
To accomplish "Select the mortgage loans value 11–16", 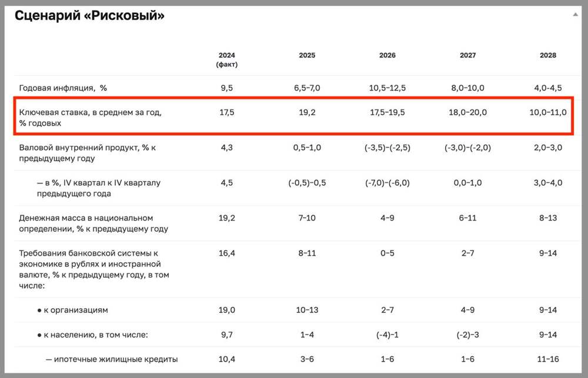I will (x=548, y=359).
